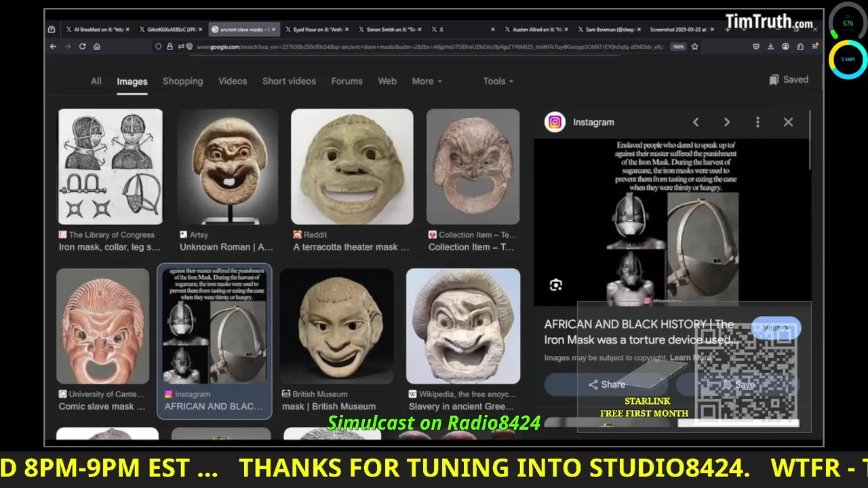868x488 pixels.
Task: Click the Visit button in preview panel
Action: pyautogui.click(x=776, y=328)
